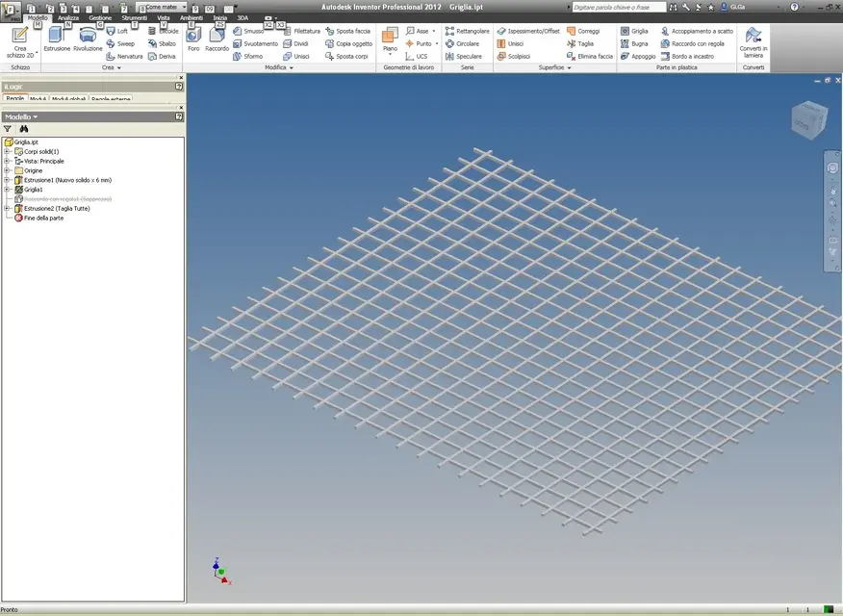The image size is (843, 616).
Task: Click the ViewCube in the viewport
Action: (x=809, y=119)
